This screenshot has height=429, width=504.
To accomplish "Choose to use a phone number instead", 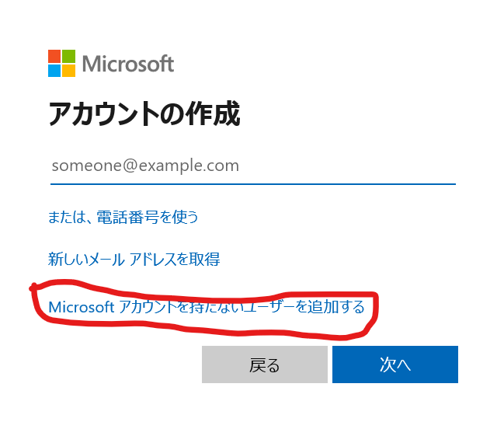I will point(123,217).
